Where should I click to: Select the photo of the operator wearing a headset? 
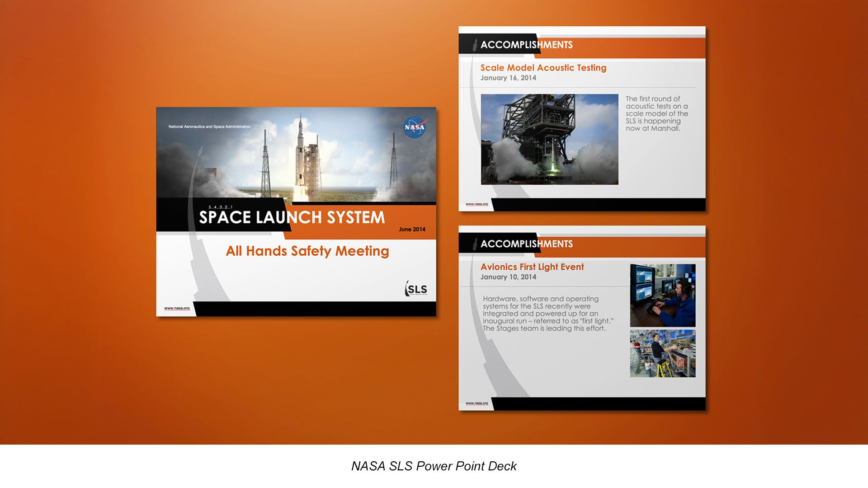[663, 296]
